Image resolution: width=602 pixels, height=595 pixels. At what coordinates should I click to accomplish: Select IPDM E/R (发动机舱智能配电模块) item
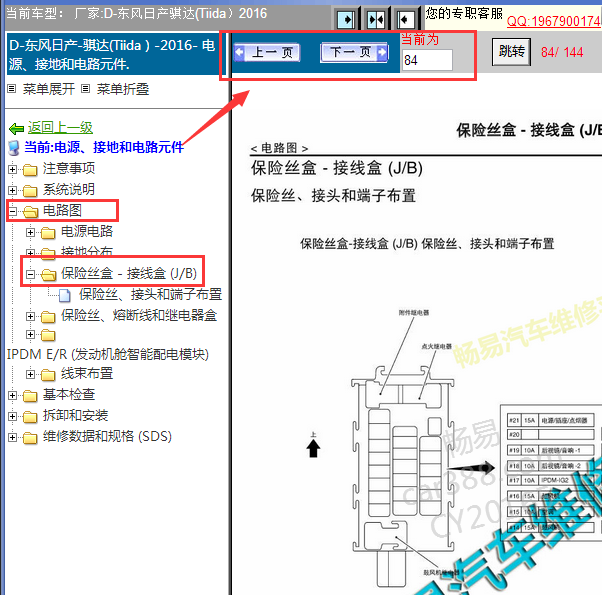click(x=108, y=354)
